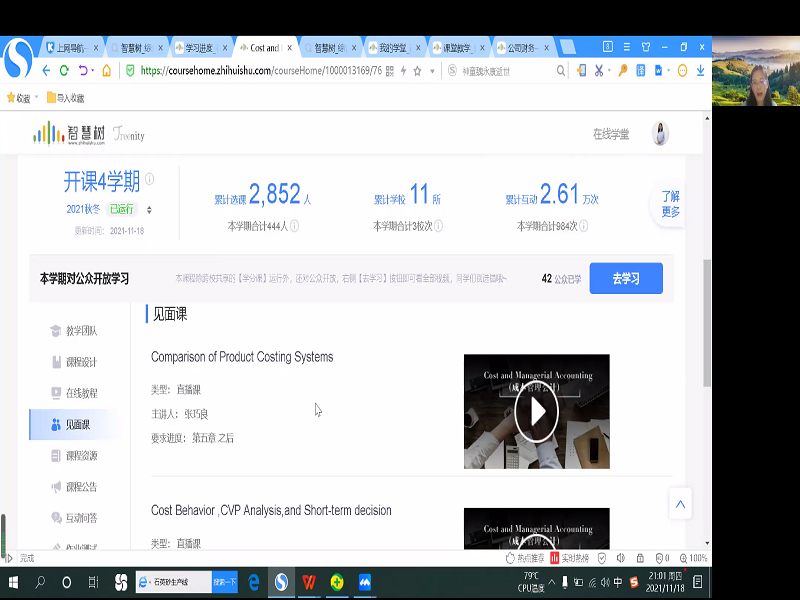Expand the favorites star dropdown in the address bar
The height and width of the screenshot is (600, 800).
point(432,71)
